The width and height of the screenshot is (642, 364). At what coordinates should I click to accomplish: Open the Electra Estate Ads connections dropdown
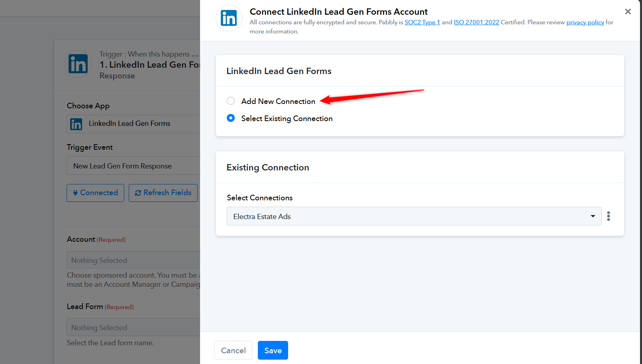[x=414, y=216]
